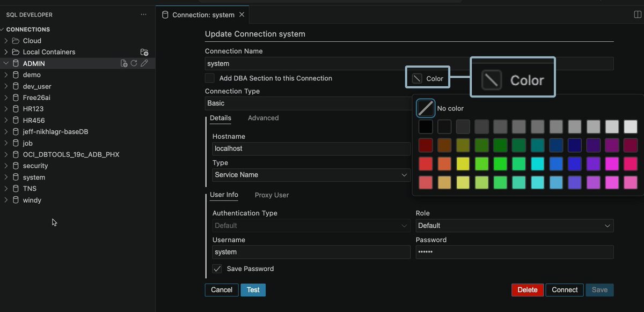Click the Test connection button
Screen dimensions: 644x312
coord(253,290)
